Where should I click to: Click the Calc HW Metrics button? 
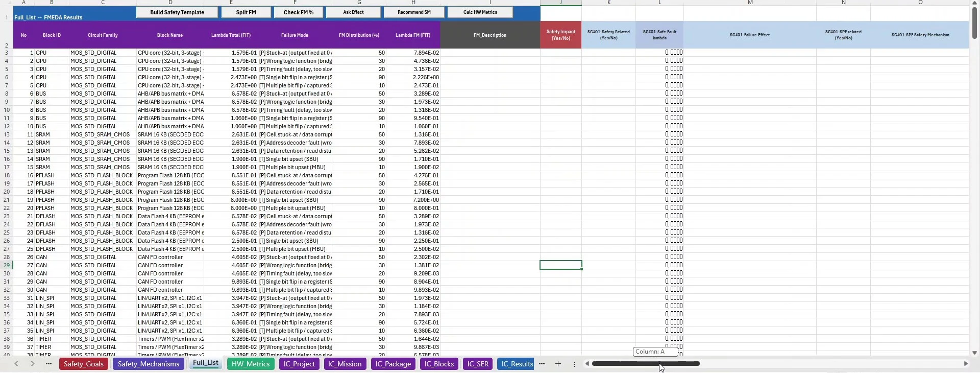[480, 12]
